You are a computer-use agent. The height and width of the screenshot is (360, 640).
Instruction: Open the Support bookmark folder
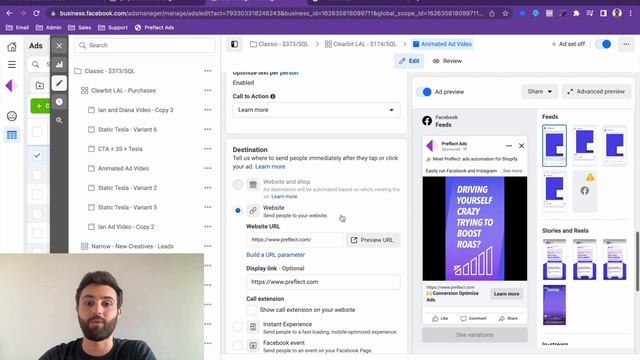tap(113, 28)
